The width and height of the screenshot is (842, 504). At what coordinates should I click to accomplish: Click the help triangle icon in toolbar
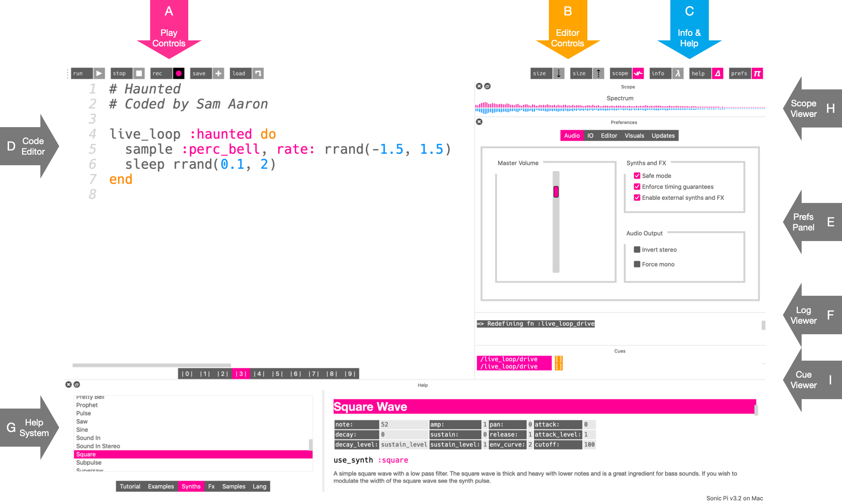[718, 73]
